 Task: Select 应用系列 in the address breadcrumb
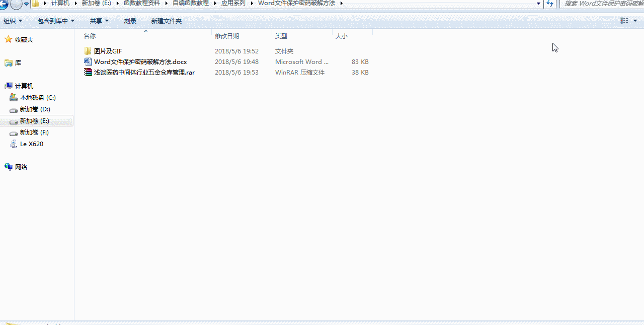pyautogui.click(x=233, y=3)
